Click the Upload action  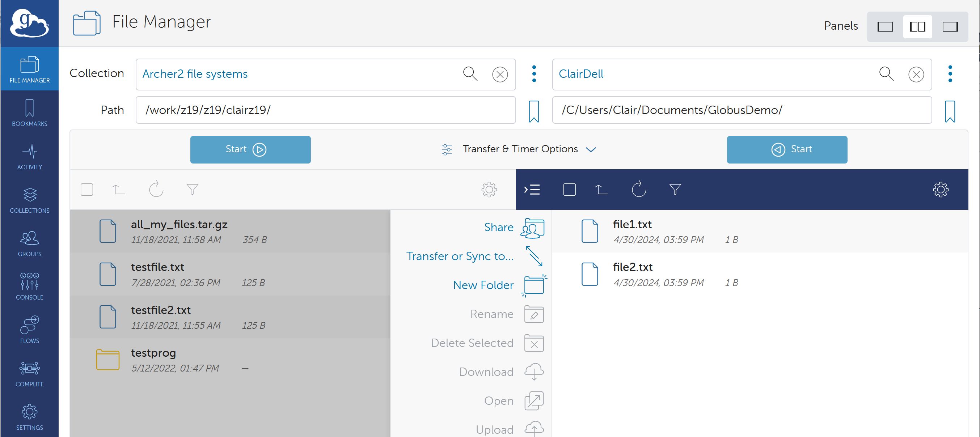(510, 429)
